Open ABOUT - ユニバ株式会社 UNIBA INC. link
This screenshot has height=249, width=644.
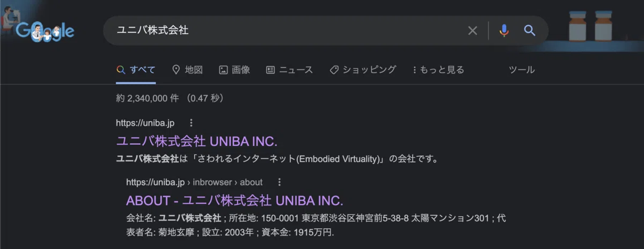tap(235, 201)
